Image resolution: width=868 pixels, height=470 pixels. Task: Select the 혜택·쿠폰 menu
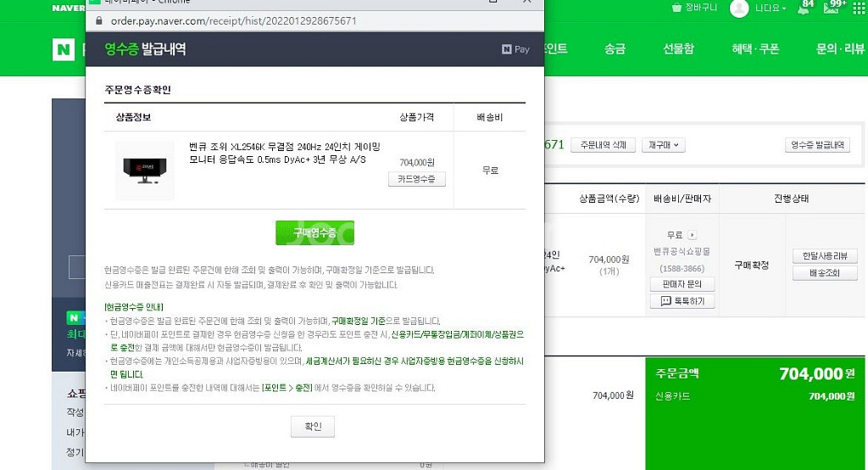click(755, 49)
